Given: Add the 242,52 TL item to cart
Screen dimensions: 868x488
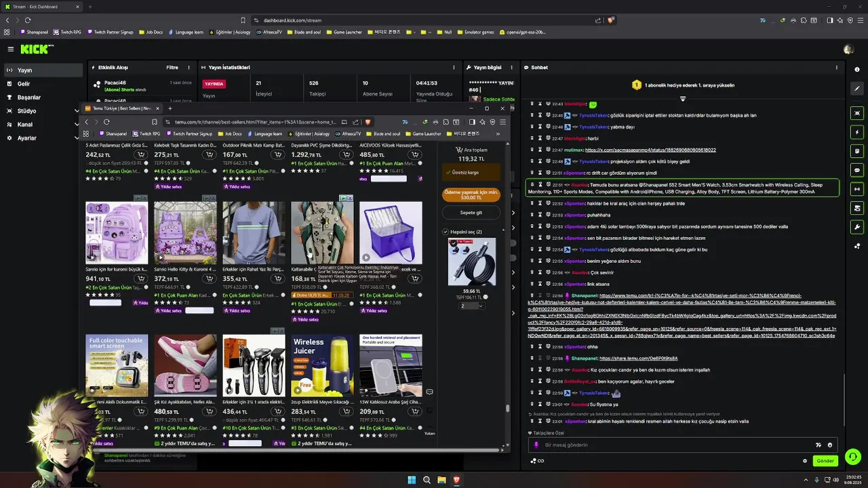Looking at the screenshot, I should [140, 155].
